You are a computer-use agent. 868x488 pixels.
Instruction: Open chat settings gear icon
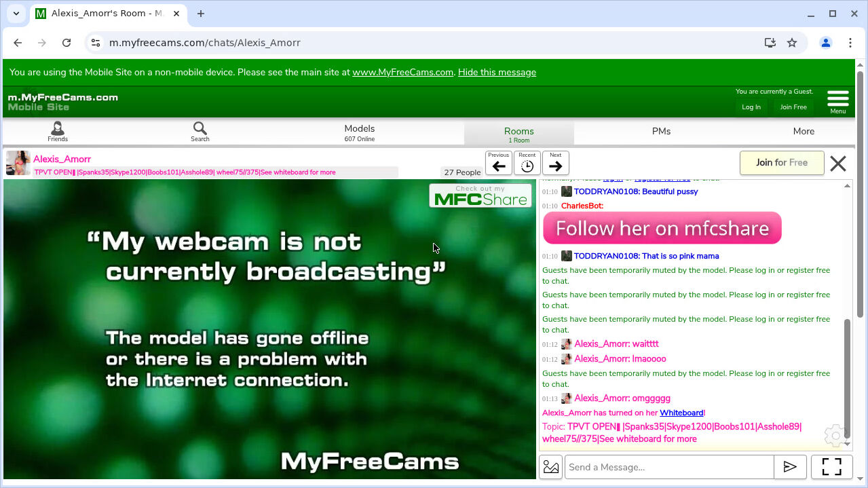[x=834, y=435]
